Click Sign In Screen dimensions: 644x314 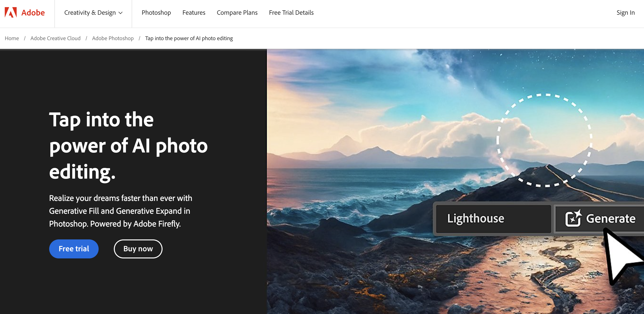625,13
